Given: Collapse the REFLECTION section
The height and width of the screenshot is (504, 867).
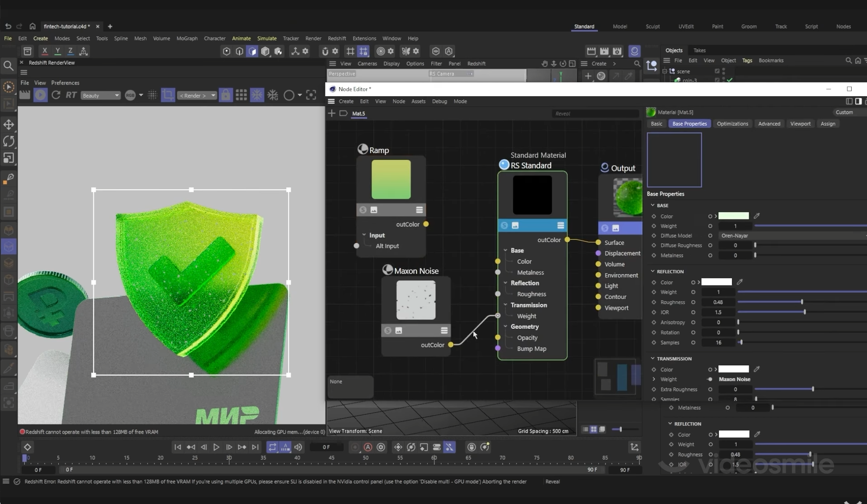Looking at the screenshot, I should (653, 271).
